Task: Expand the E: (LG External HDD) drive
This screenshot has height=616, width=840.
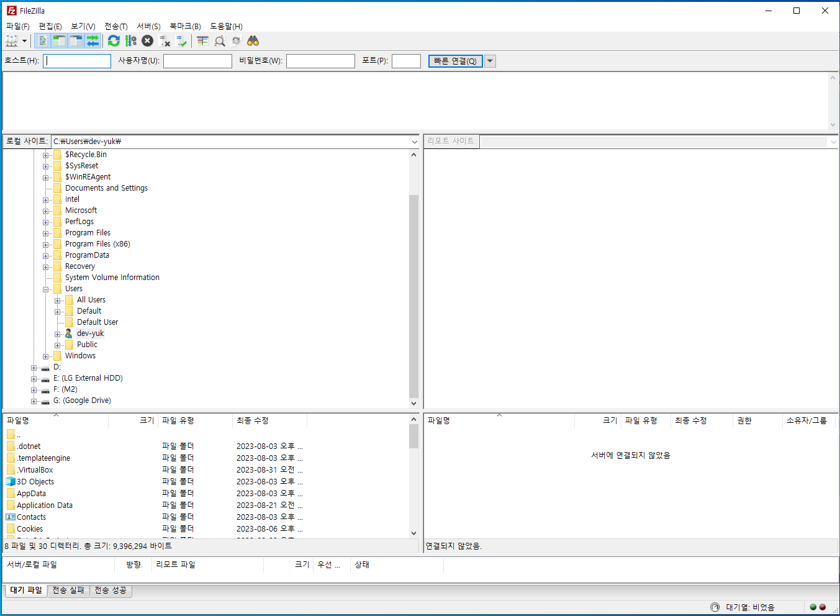Action: (34, 379)
